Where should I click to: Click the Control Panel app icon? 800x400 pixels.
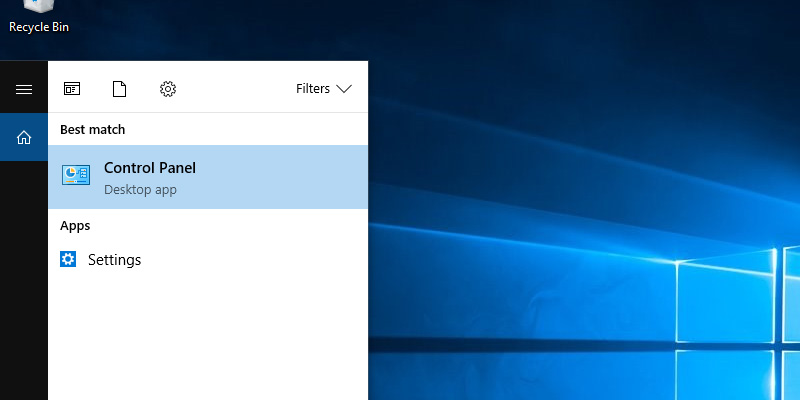(76, 176)
